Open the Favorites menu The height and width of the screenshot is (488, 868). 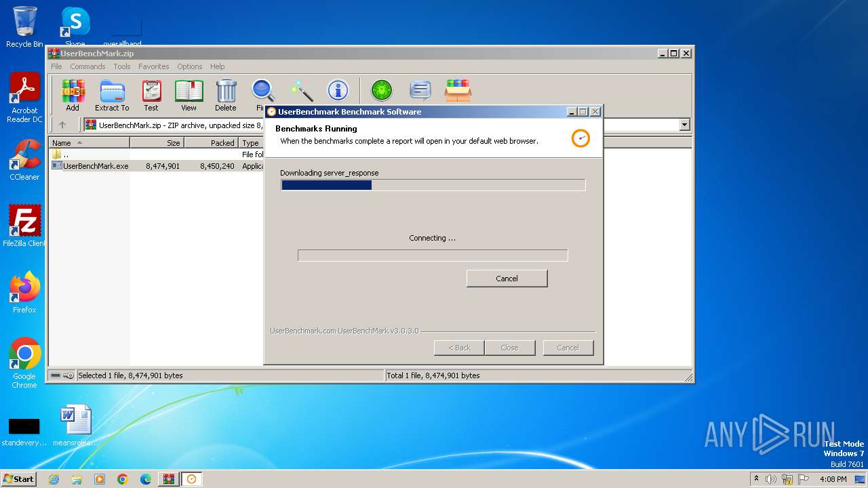[154, 66]
